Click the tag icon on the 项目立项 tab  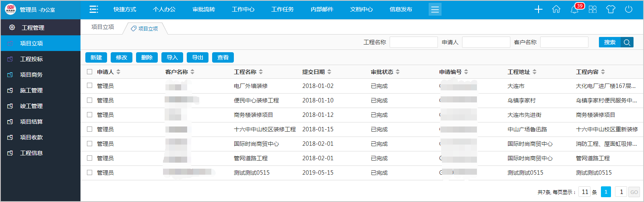click(134, 29)
